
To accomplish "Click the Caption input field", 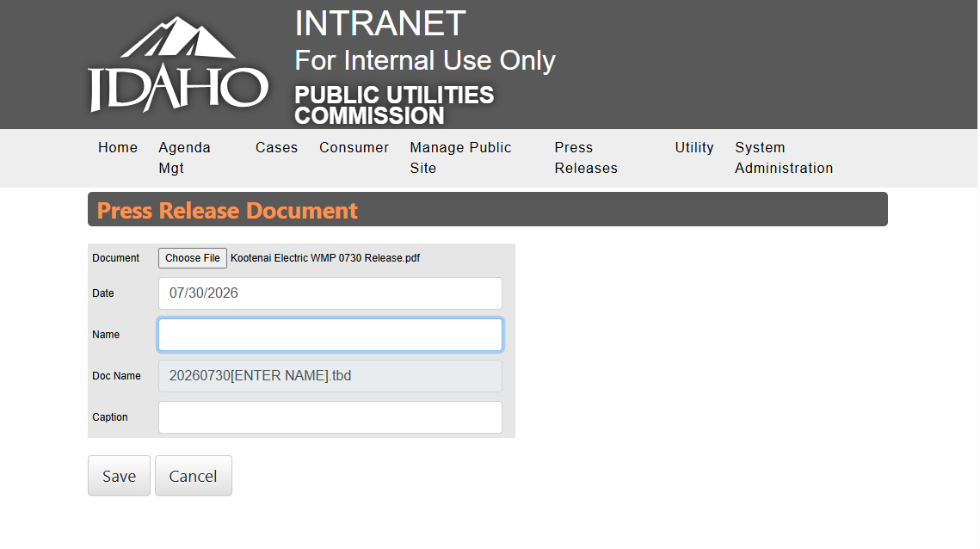I will [330, 417].
